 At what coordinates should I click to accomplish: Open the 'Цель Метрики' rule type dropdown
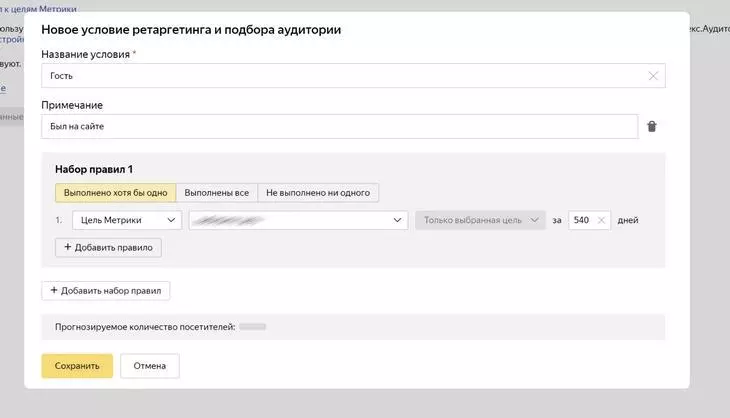(127, 220)
